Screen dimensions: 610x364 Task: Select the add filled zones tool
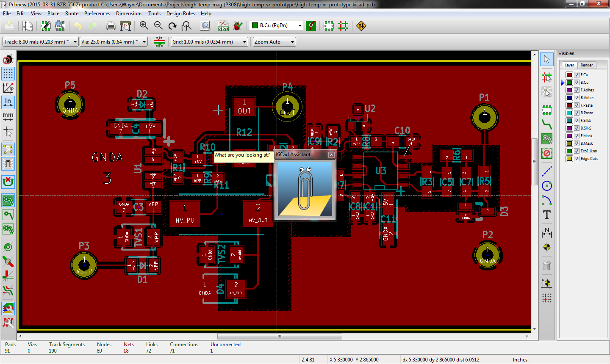[547, 139]
